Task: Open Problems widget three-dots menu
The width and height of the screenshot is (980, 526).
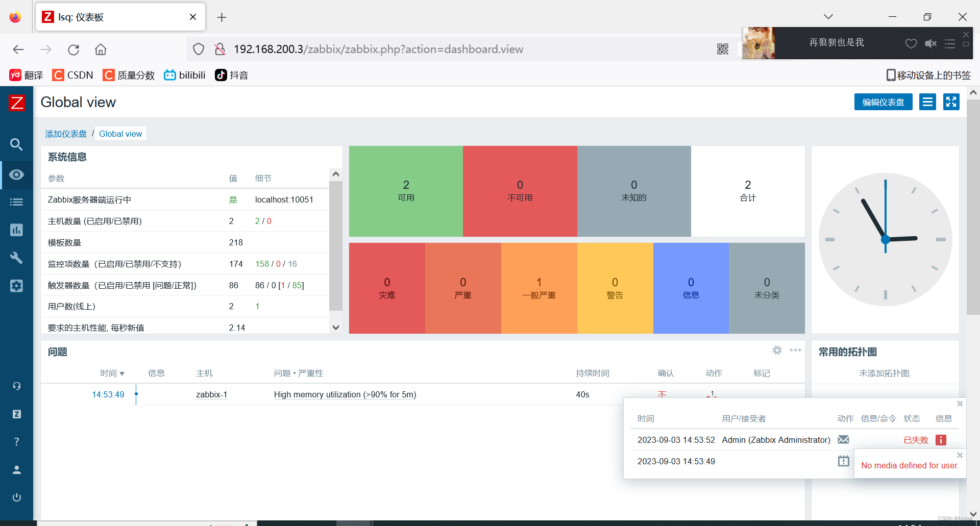Action: coord(795,350)
